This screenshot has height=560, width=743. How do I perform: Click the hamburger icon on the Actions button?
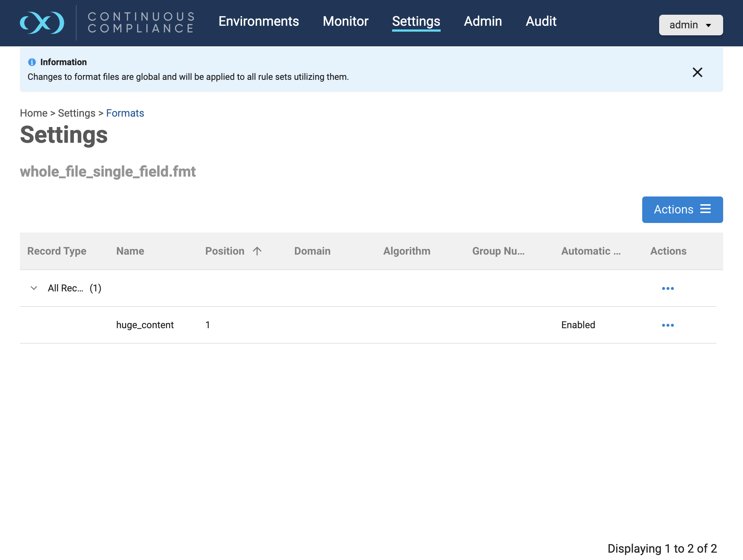point(705,209)
